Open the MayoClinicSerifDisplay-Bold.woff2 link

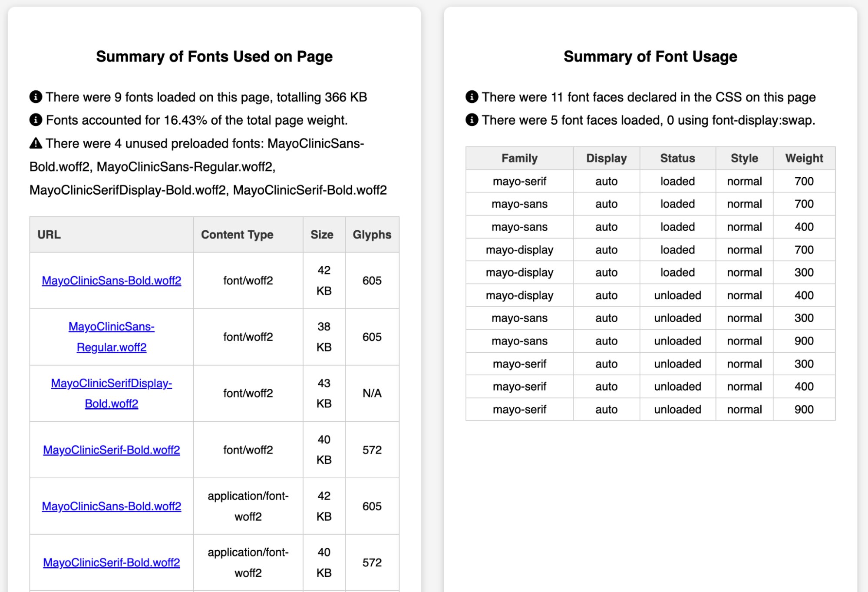[111, 393]
